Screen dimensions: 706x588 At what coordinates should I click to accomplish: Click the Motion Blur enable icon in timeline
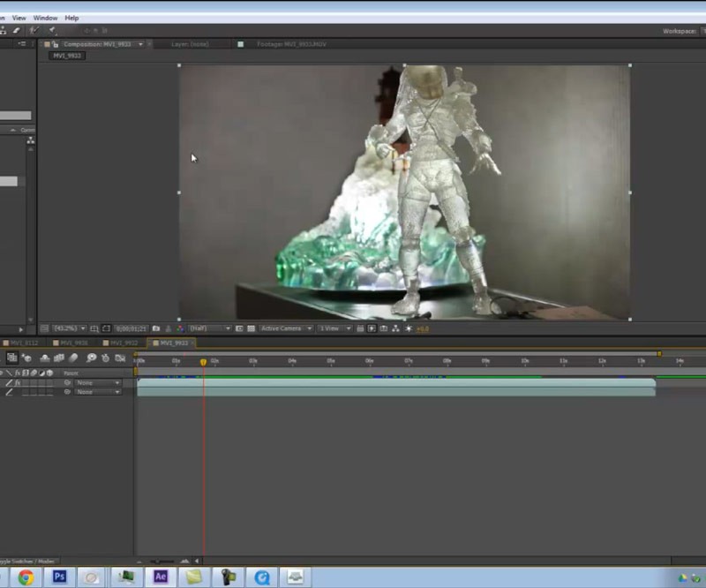pyautogui.click(x=74, y=358)
